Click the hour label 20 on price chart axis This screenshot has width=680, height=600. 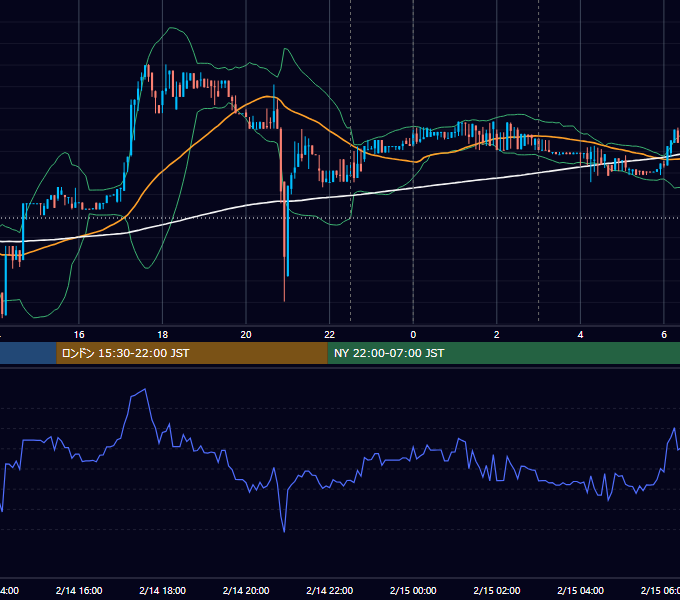pos(246,335)
